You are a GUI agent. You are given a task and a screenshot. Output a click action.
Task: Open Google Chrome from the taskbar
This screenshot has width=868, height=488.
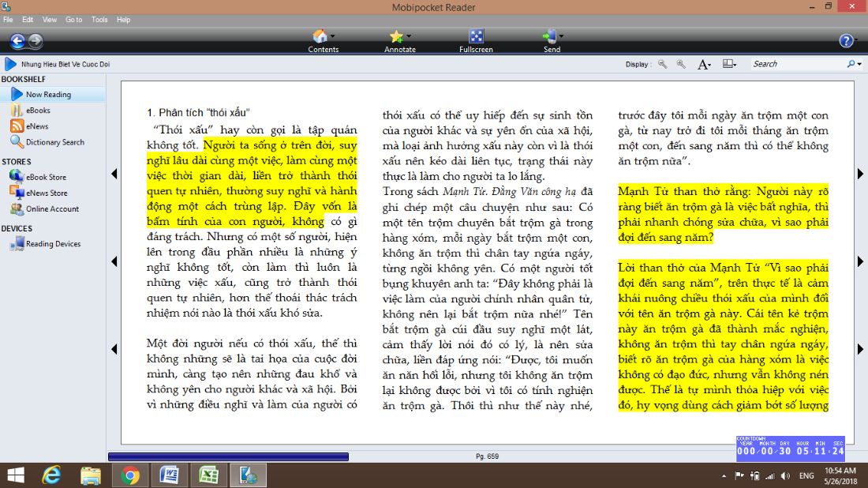click(131, 475)
